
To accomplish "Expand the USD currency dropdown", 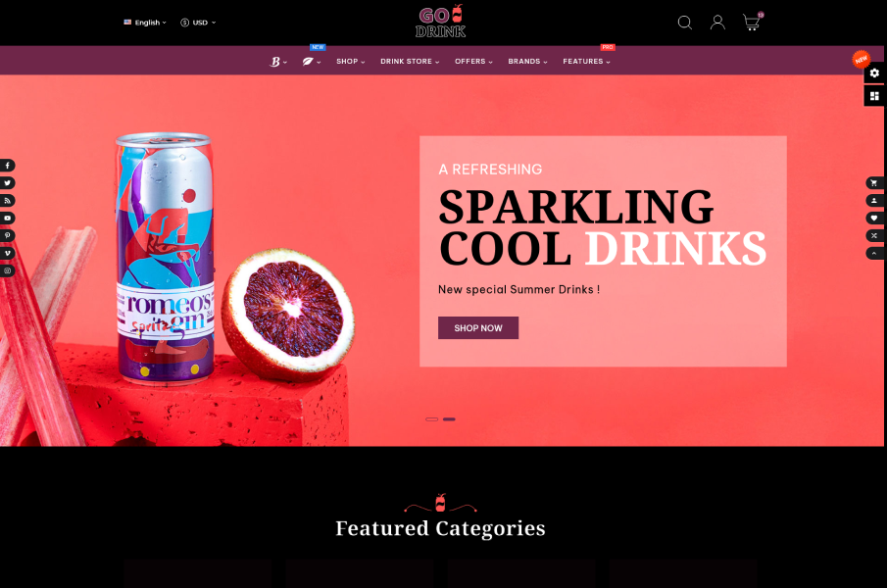I will pyautogui.click(x=198, y=23).
